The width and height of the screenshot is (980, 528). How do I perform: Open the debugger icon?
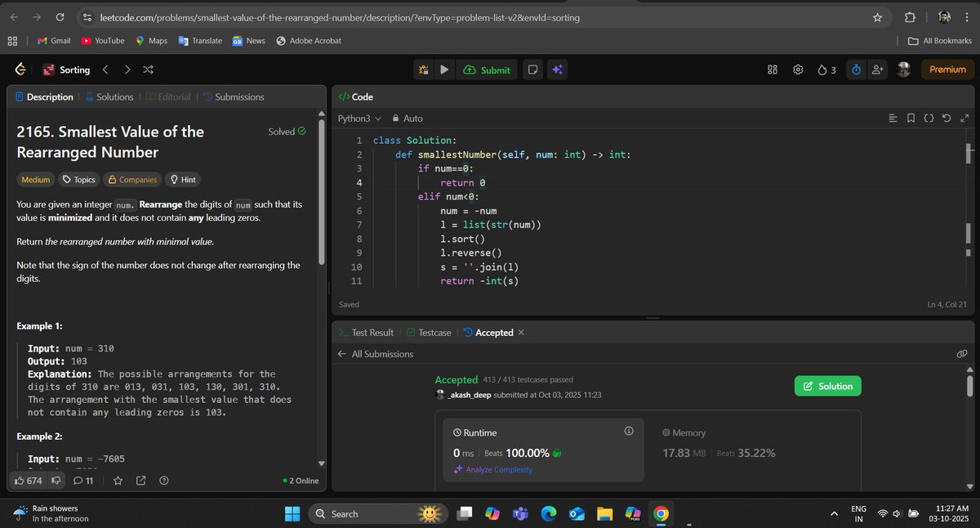click(x=424, y=70)
